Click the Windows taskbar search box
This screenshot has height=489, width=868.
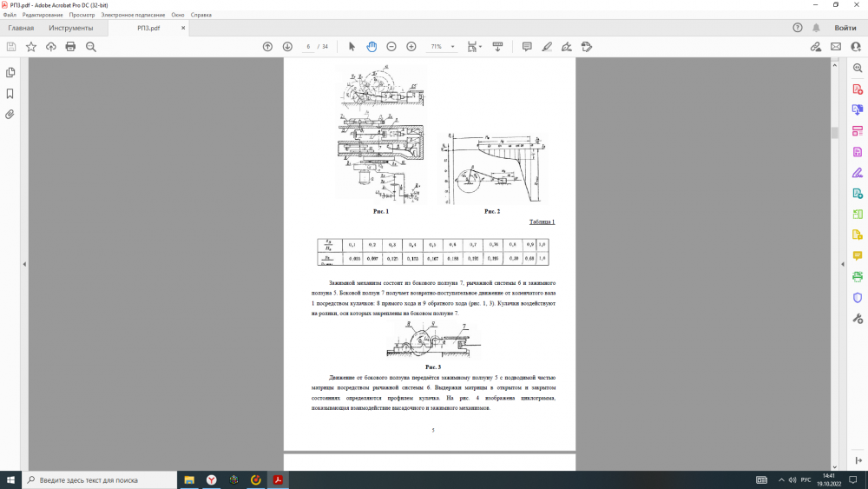(x=100, y=480)
